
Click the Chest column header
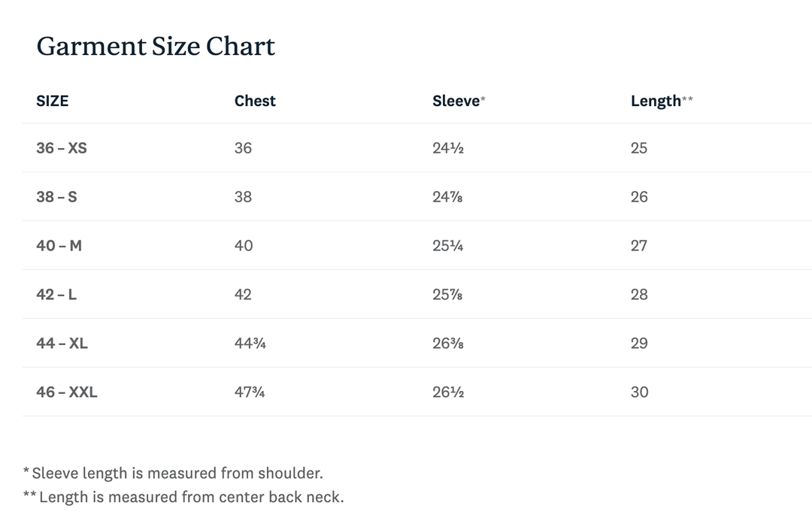coord(255,101)
